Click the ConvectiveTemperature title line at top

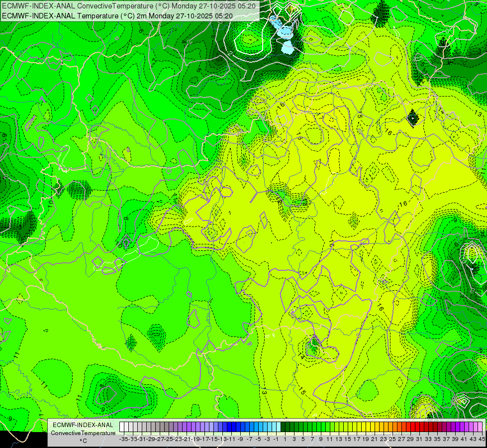(x=129, y=6)
